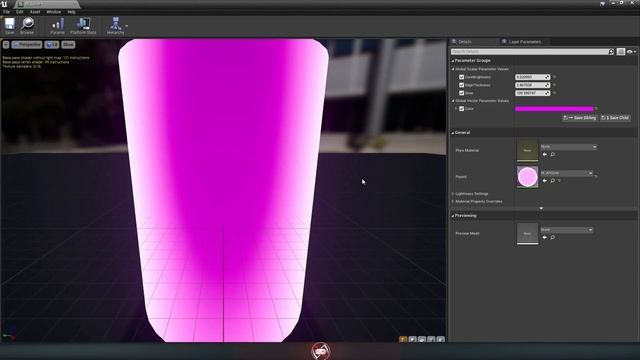This screenshot has width=640, height=360.
Task: Open Platform Stats from the toolbar
Action: coord(83,26)
